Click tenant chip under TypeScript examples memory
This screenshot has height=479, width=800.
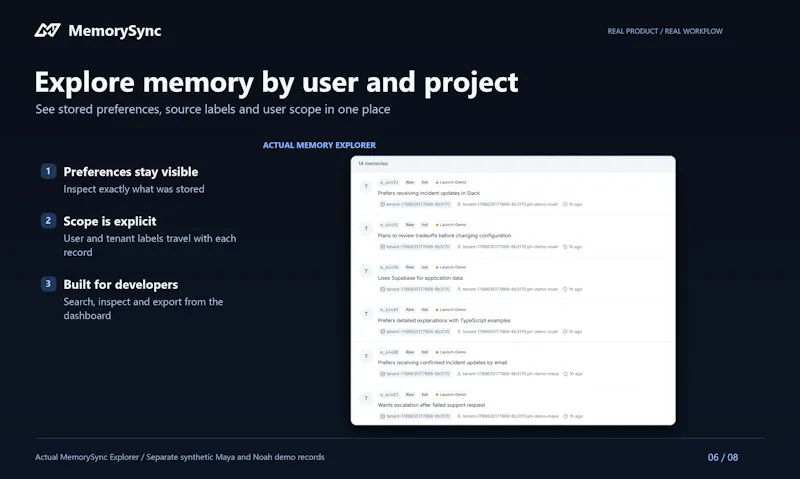(x=415, y=332)
